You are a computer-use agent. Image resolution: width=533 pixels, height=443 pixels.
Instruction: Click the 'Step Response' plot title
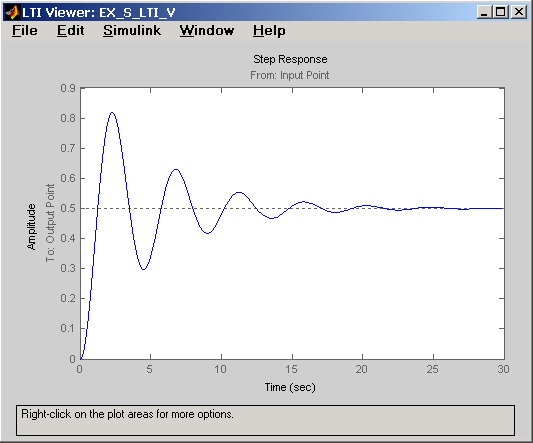point(290,59)
